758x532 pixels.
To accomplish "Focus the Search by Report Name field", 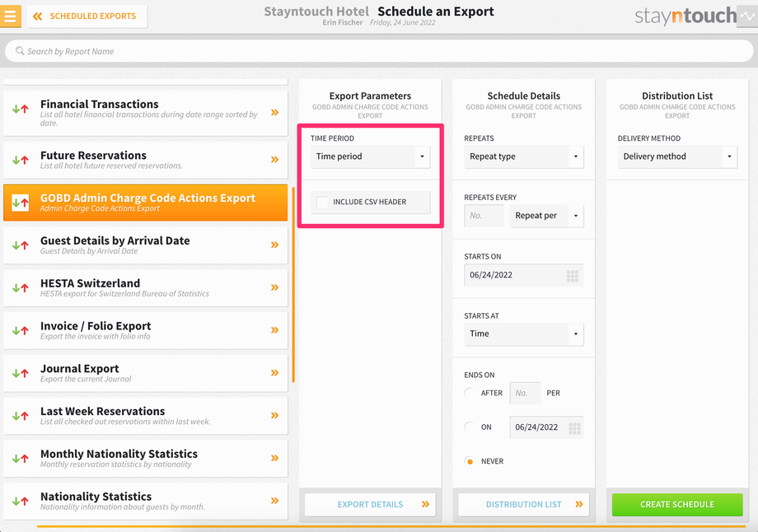I will [379, 51].
